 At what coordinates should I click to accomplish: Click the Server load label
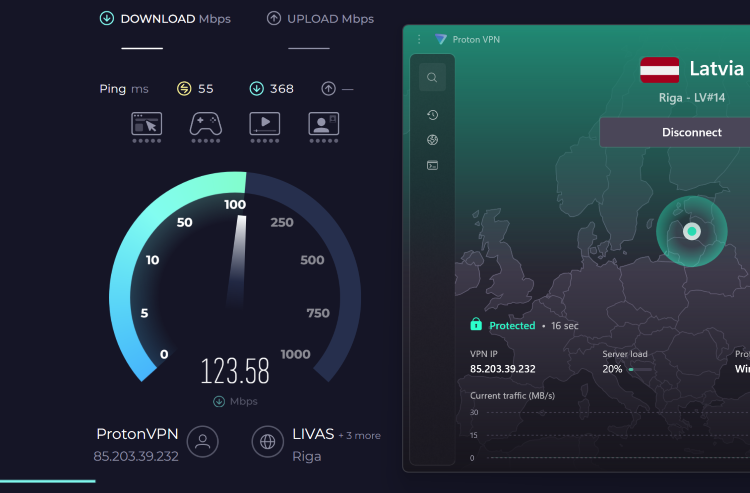pos(625,354)
